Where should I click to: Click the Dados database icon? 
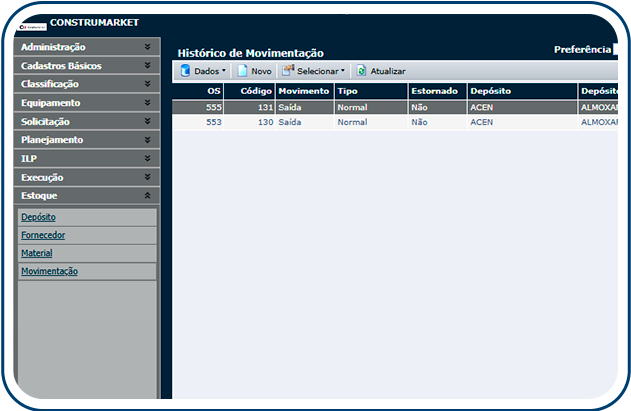(185, 71)
